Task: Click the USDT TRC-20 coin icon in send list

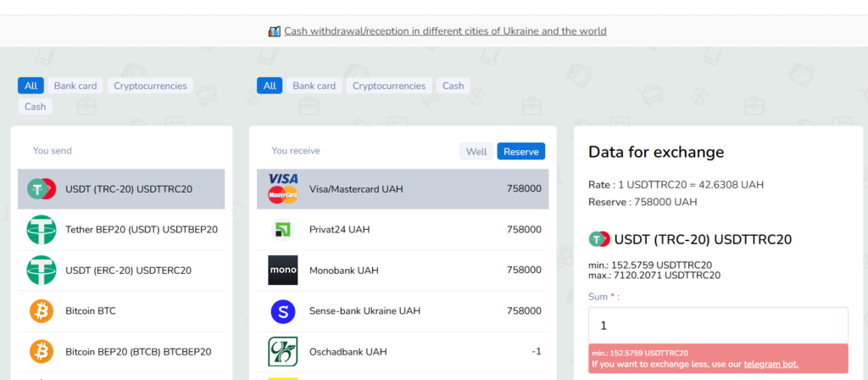Action: click(x=42, y=189)
